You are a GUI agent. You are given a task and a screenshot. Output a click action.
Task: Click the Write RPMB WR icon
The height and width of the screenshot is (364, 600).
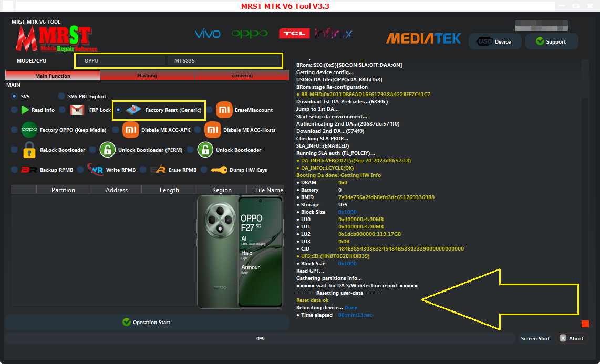95,169
